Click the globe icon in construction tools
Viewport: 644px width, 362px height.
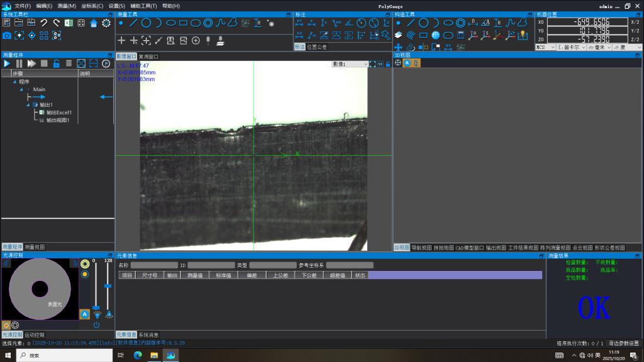coord(435,35)
